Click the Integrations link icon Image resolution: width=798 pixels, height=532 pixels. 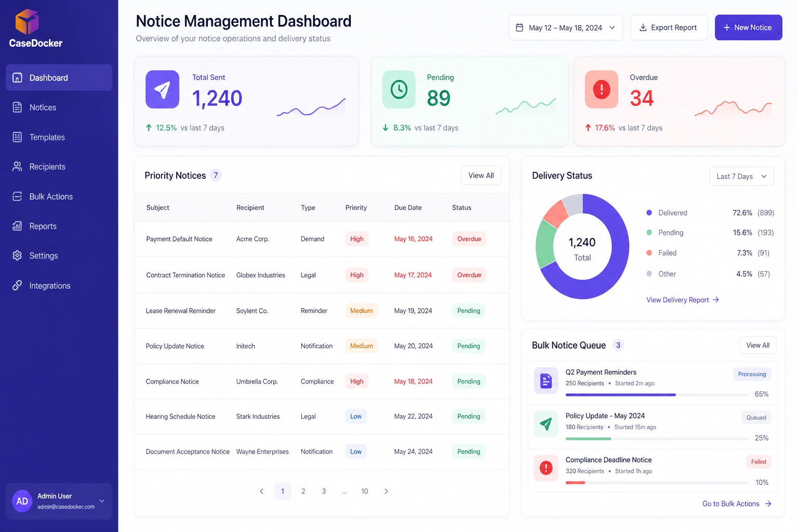17,285
